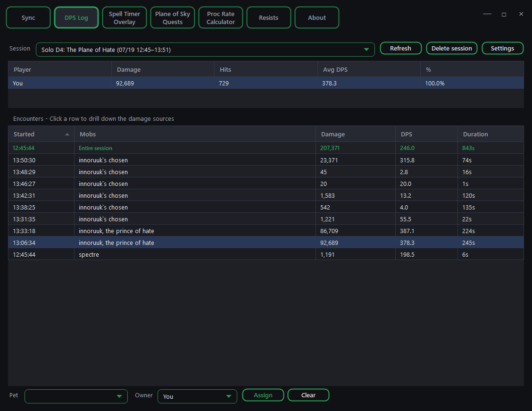This screenshot has width=532, height=411.
Task: Clear the pet assignment
Action: click(x=308, y=395)
